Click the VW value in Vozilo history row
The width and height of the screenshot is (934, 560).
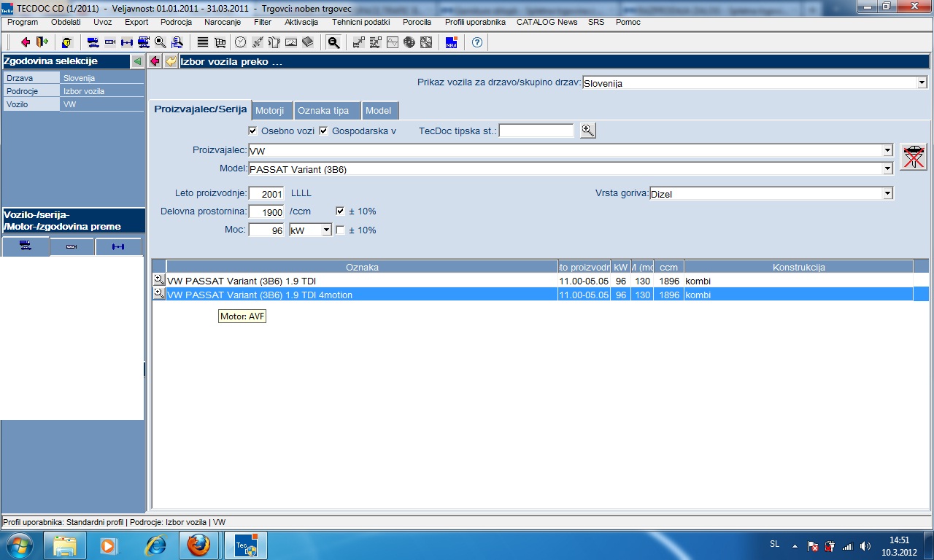(x=69, y=104)
